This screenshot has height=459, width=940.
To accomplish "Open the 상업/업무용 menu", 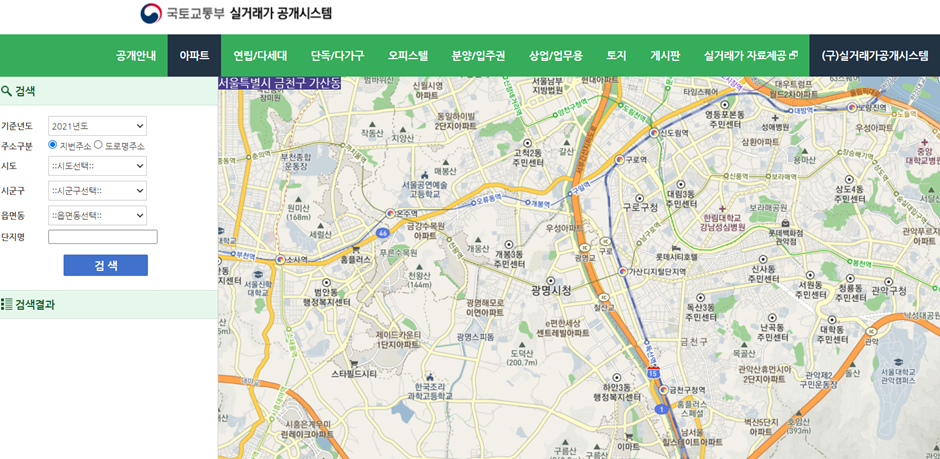I will pyautogui.click(x=556, y=56).
